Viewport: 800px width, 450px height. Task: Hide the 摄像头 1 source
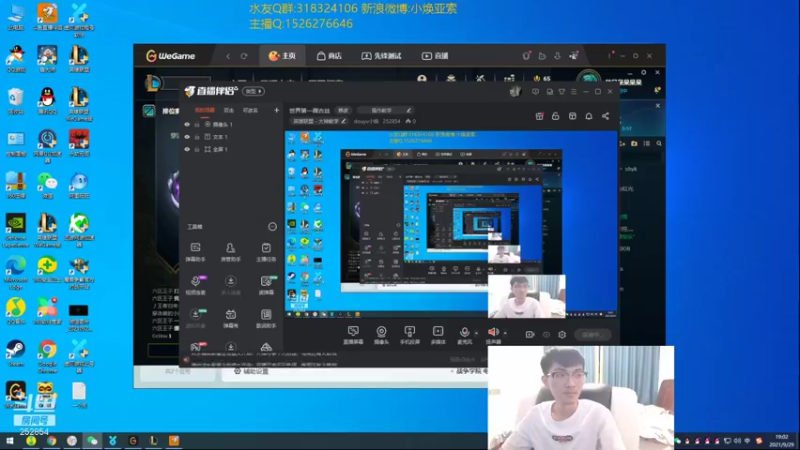187,124
